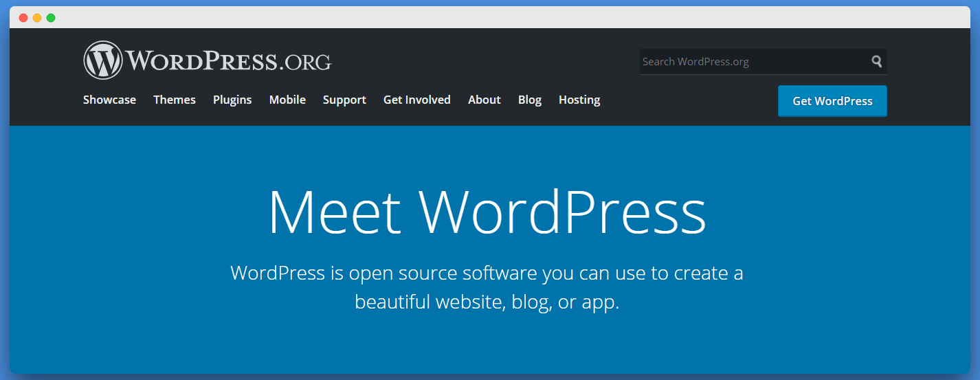
Task: Click the search magnifying glass icon
Action: tap(876, 61)
